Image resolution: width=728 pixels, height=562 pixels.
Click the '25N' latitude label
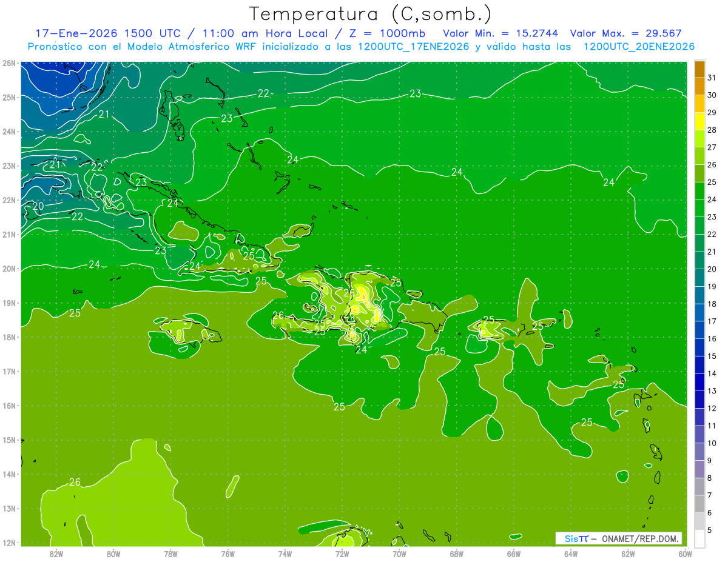[9, 98]
